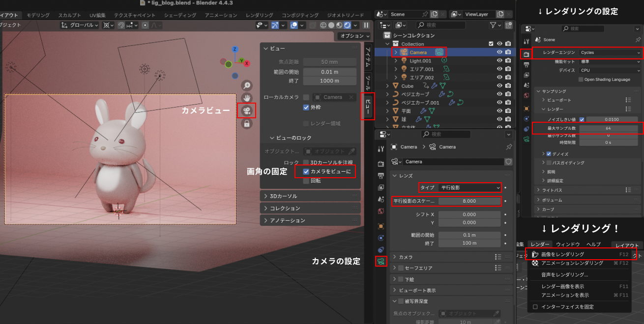
Task: Select wireframe viewport shading mode
Action: [x=324, y=25]
